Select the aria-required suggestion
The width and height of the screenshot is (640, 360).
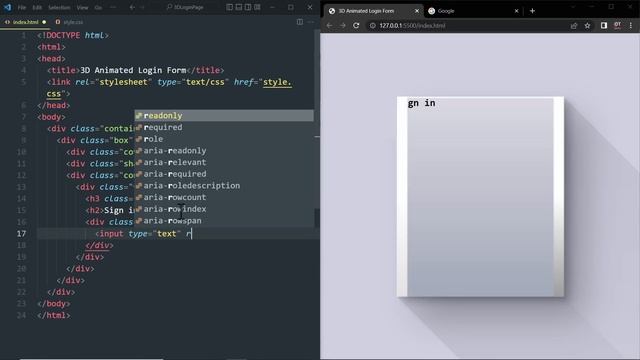pos(224,174)
